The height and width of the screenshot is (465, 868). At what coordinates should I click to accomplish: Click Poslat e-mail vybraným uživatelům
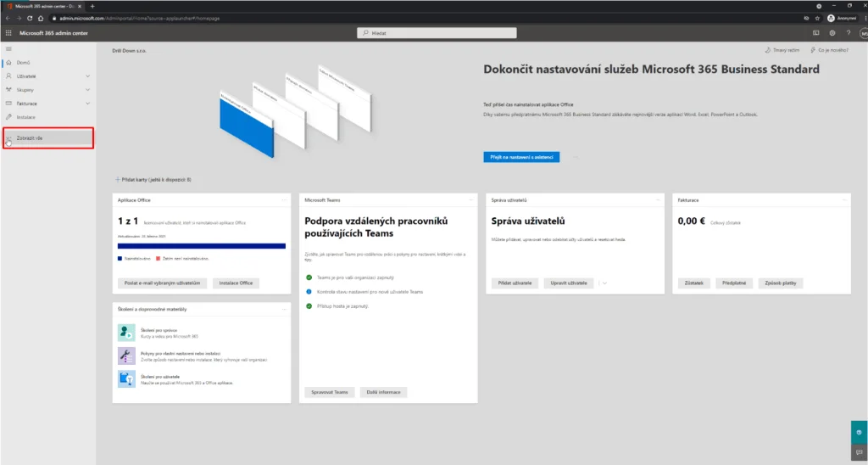162,283
